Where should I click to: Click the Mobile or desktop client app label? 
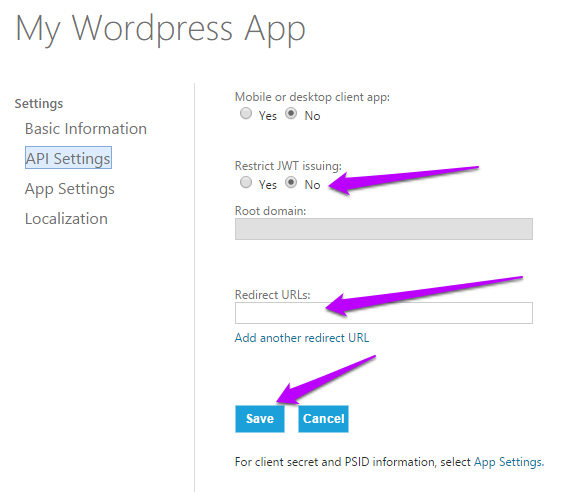[x=313, y=97]
